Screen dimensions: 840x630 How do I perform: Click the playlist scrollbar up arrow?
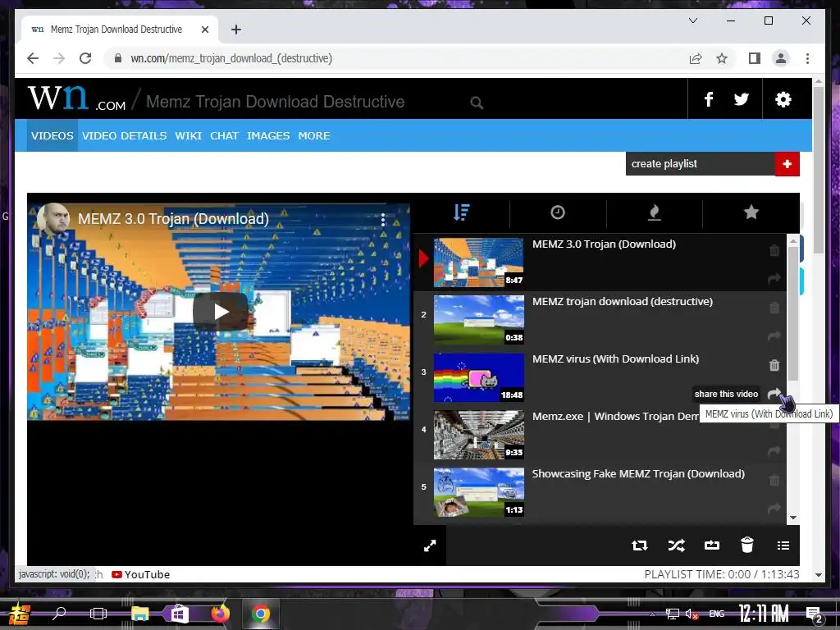pos(793,241)
